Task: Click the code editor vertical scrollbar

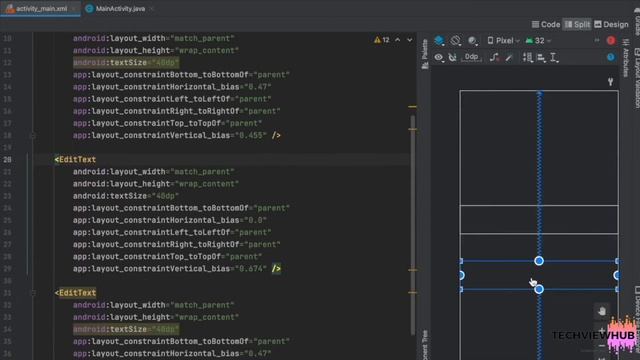Action: pos(413,224)
